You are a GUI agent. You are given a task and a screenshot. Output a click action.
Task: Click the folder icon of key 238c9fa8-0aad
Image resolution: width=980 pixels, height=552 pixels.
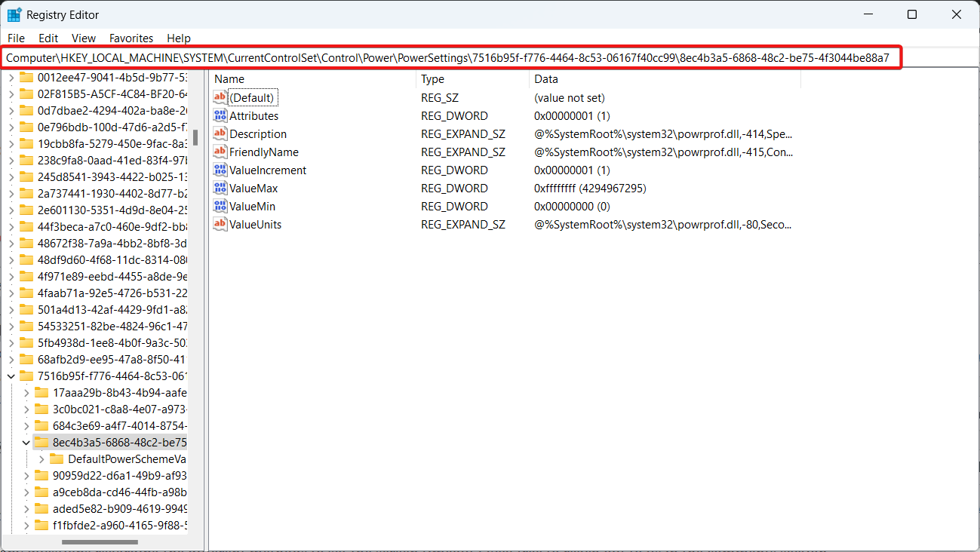26,160
